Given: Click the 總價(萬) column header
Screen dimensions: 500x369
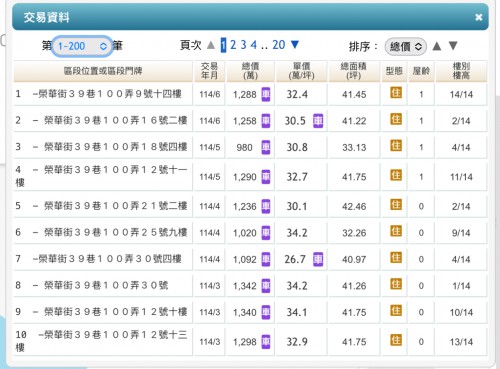Looking at the screenshot, I should 250,71.
